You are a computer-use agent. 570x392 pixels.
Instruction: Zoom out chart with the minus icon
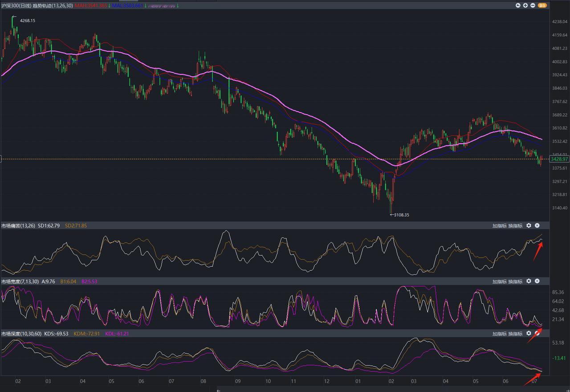pyautogui.click(x=533, y=5)
